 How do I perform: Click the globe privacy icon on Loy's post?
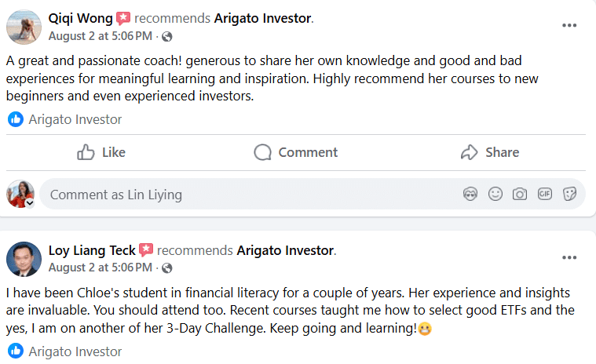click(166, 268)
